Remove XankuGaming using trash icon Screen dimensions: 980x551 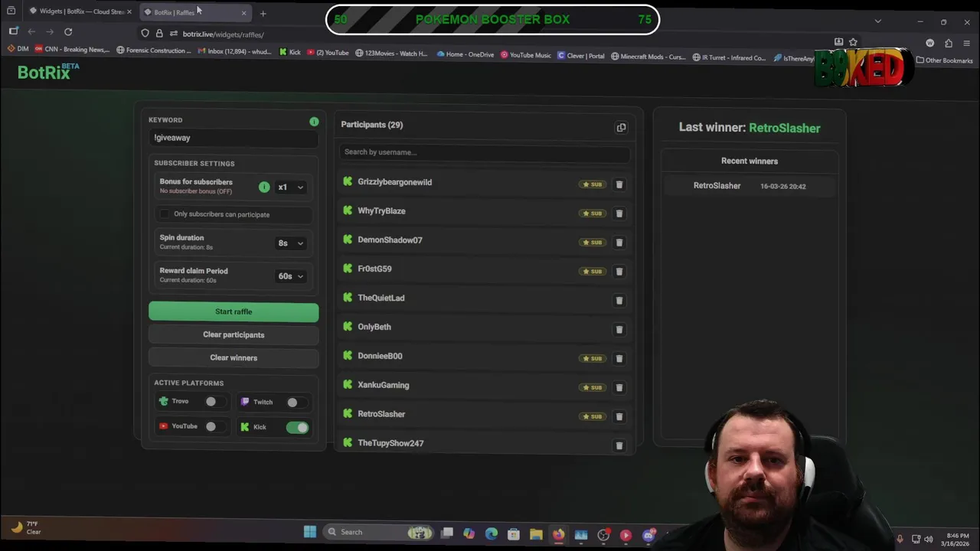pos(619,388)
